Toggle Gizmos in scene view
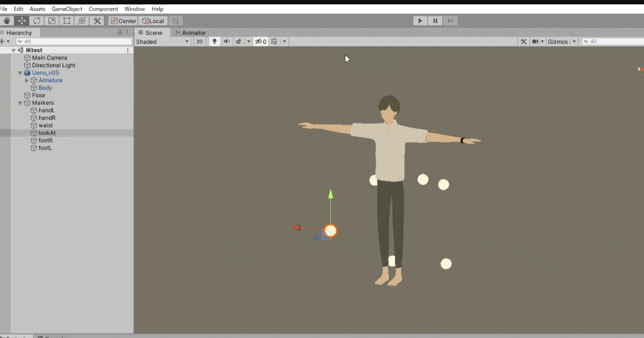Image resolution: width=644 pixels, height=338 pixels. coord(557,42)
